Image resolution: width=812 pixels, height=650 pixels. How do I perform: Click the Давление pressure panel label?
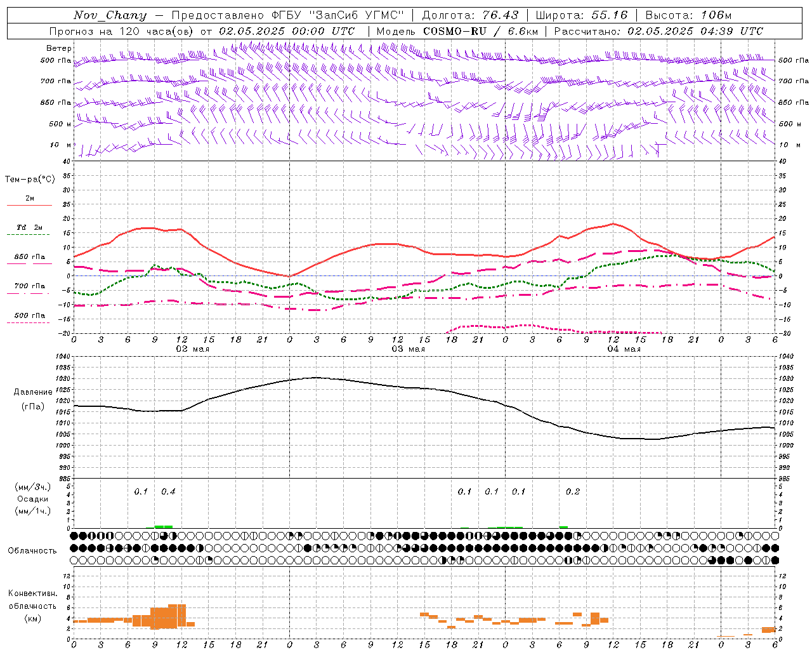[33, 392]
